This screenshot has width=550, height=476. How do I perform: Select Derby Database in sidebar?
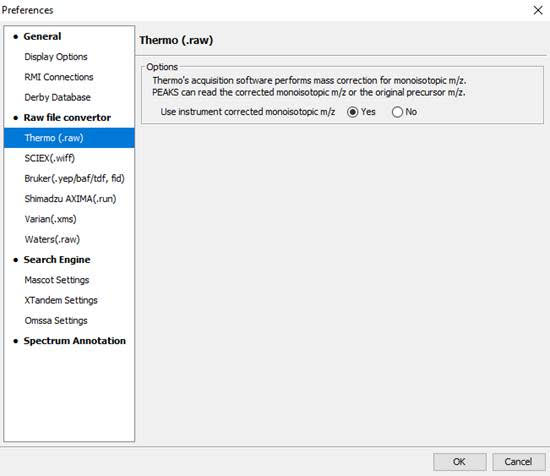tap(58, 97)
